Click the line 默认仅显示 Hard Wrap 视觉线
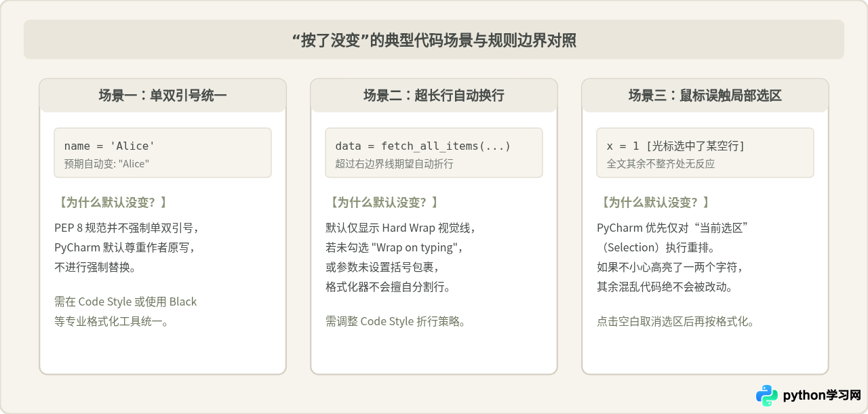Screen dimensions: 868x414 tap(401, 228)
